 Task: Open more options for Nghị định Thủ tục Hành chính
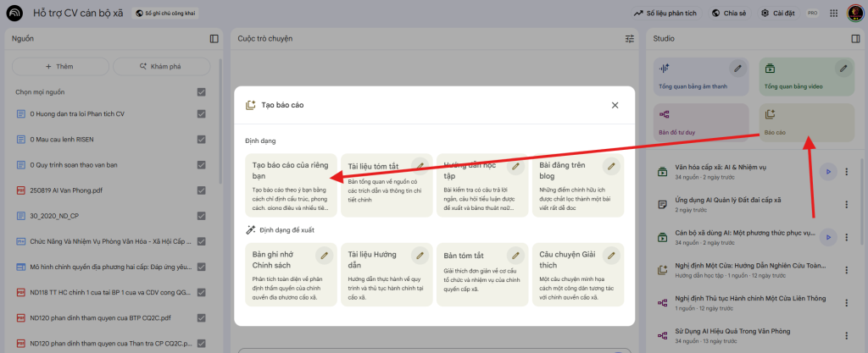click(846, 302)
